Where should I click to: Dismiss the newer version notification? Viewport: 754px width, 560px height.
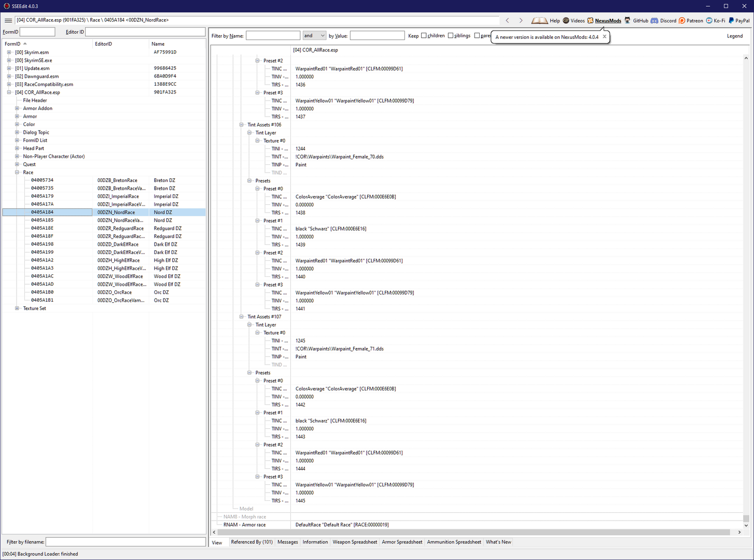[x=604, y=37]
